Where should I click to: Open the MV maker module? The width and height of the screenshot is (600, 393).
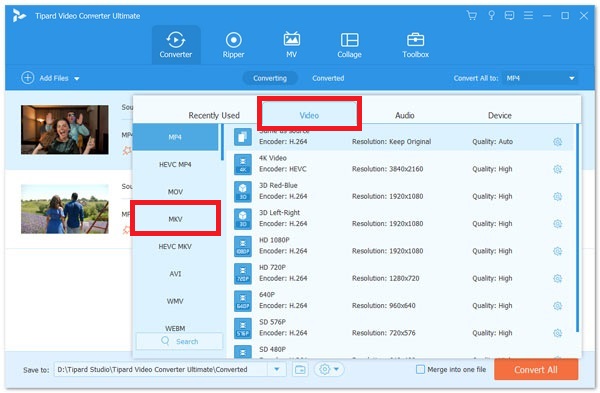(292, 45)
